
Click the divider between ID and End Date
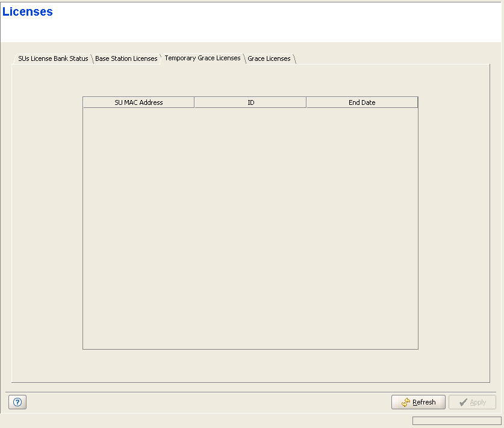click(x=306, y=102)
